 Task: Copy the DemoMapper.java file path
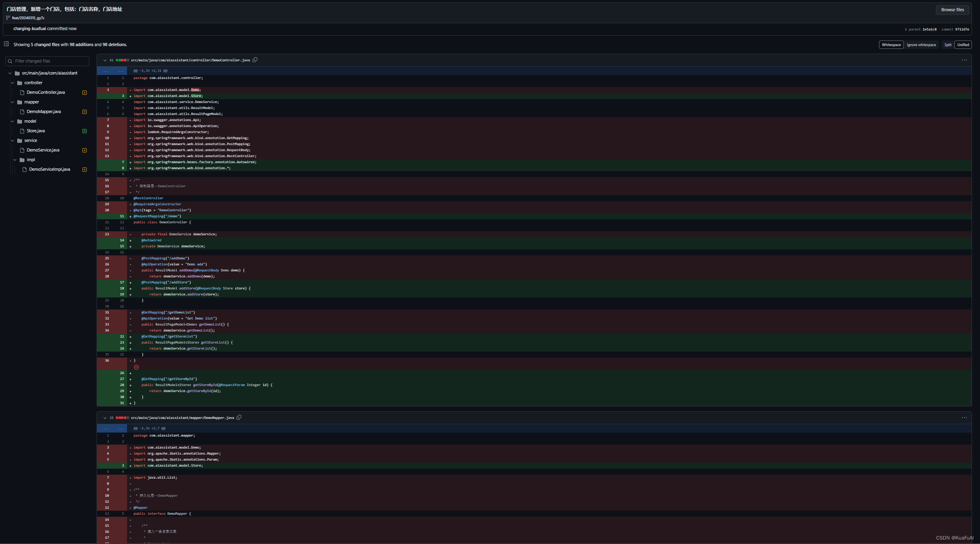coord(239,417)
